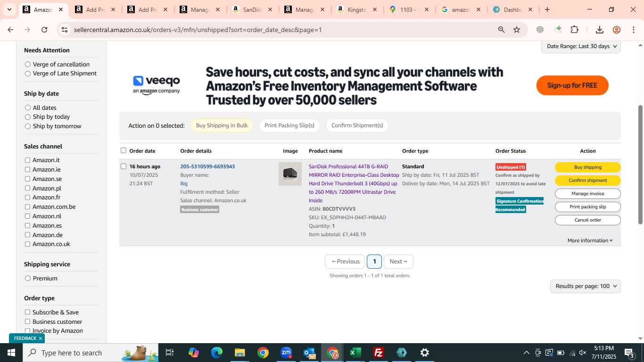Screen dimensions: 644x362
Task: Switch to the 1103 Google Maps tab
Action: (408, 9)
